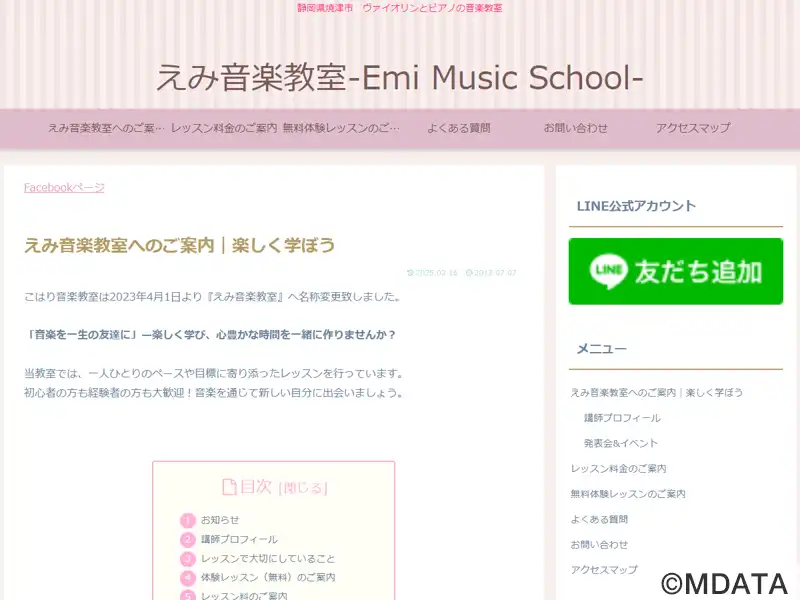Jump to 講師プロフィール in the table of contents
The width and height of the screenshot is (800, 600).
(x=239, y=539)
